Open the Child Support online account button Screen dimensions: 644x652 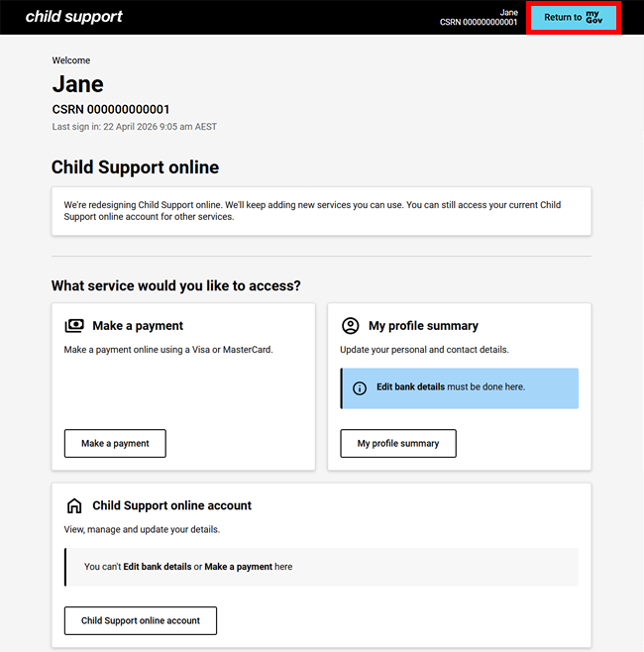pos(141,620)
